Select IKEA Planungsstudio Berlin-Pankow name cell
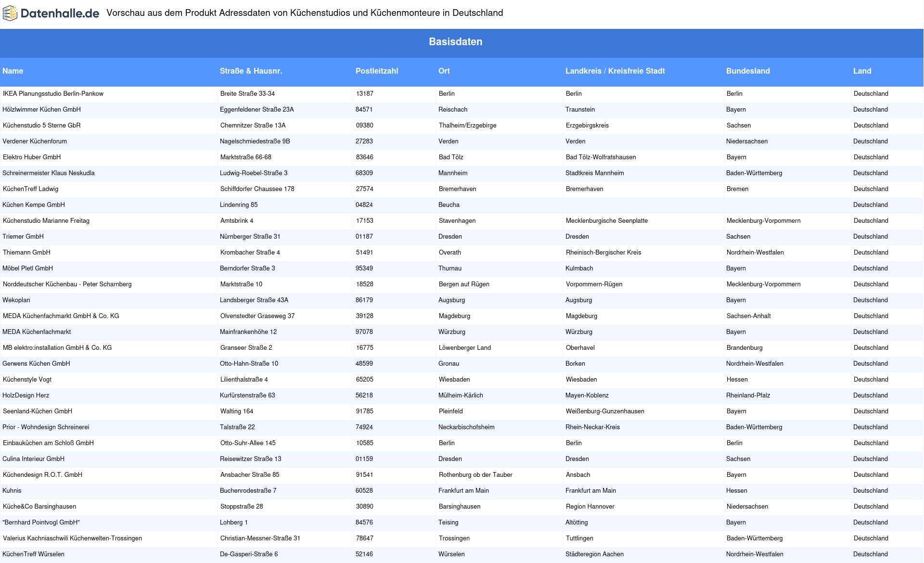The image size is (924, 563). pyautogui.click(x=53, y=94)
